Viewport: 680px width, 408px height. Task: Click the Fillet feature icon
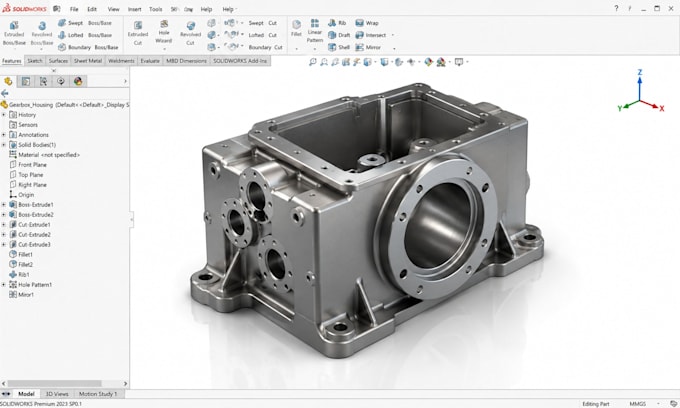[296, 28]
